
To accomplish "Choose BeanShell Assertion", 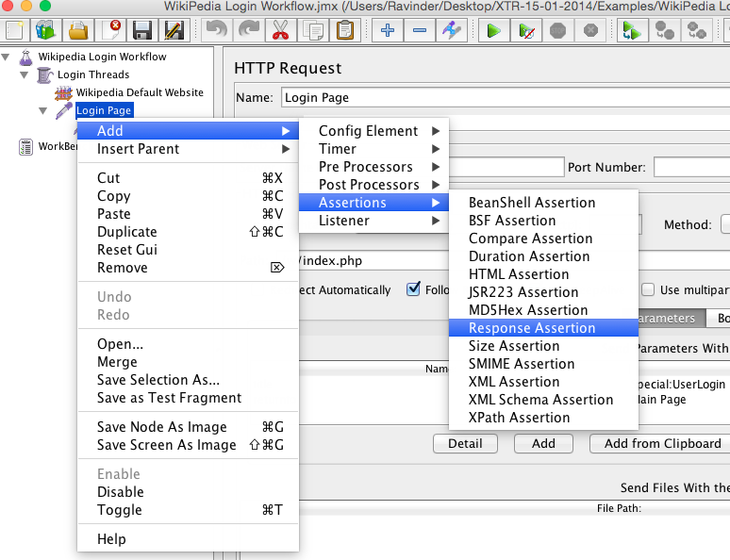I will 543,203.
